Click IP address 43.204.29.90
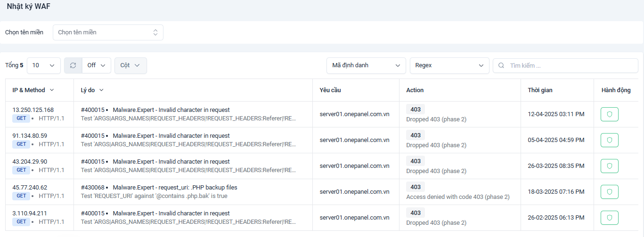This screenshot has height=237, width=644. pos(30,162)
